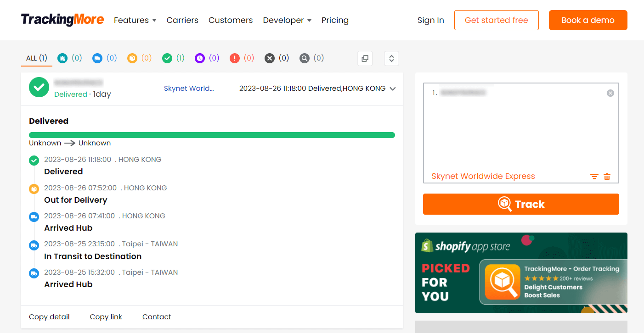Viewport: 644px width, 333px height.
Task: Filter by the purple clock status icon
Action: pos(199,58)
